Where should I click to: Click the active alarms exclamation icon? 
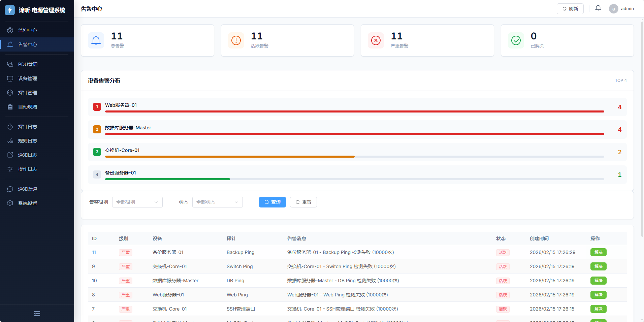point(236,40)
